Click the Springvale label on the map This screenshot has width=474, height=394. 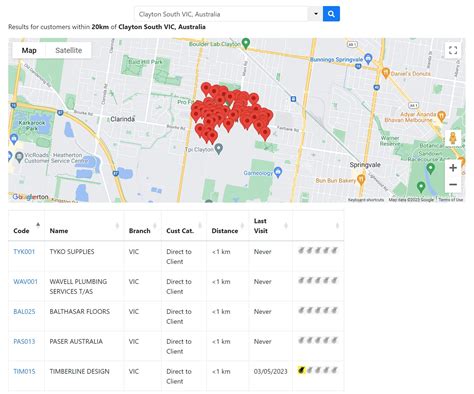coord(365,165)
